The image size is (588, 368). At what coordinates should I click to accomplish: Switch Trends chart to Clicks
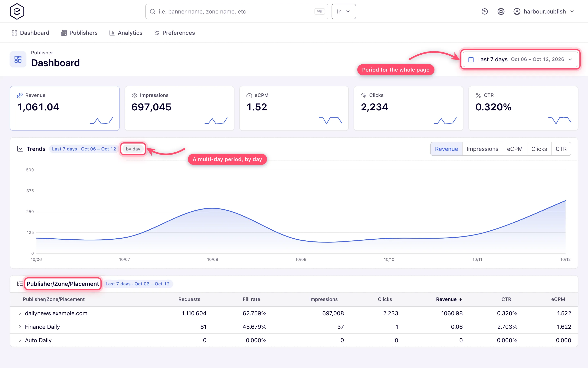[539, 149]
